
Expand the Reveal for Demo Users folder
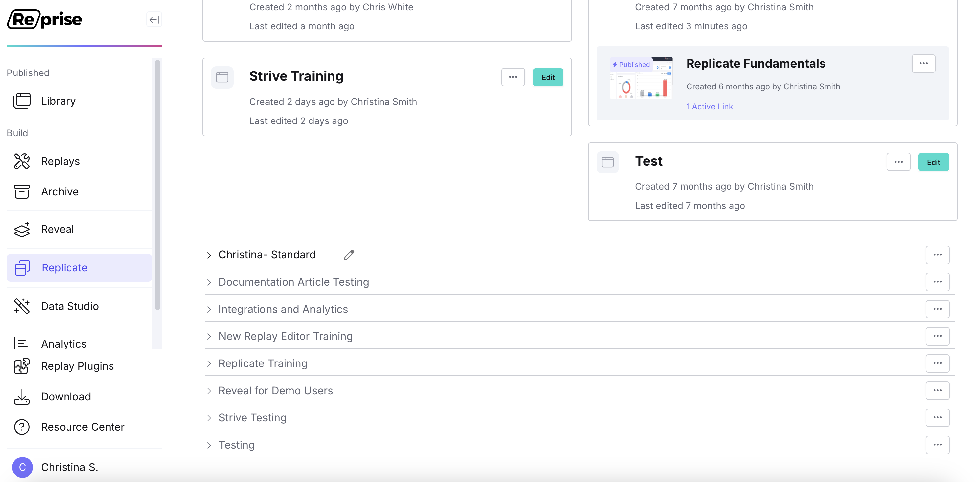(x=209, y=391)
